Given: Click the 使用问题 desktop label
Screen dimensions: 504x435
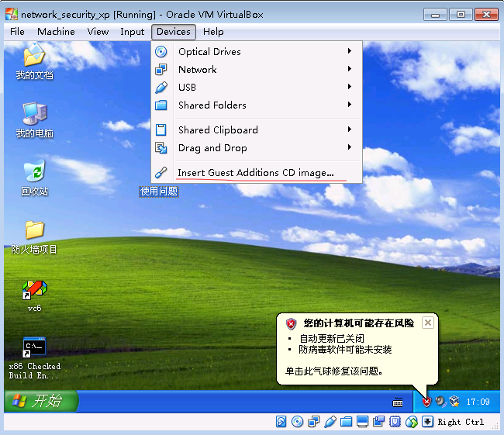Looking at the screenshot, I should pyautogui.click(x=159, y=192).
